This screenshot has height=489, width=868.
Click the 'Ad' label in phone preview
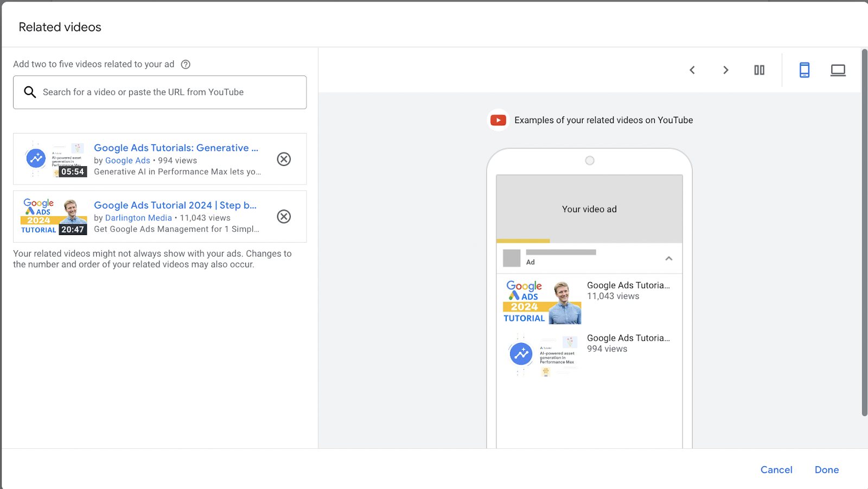click(531, 262)
